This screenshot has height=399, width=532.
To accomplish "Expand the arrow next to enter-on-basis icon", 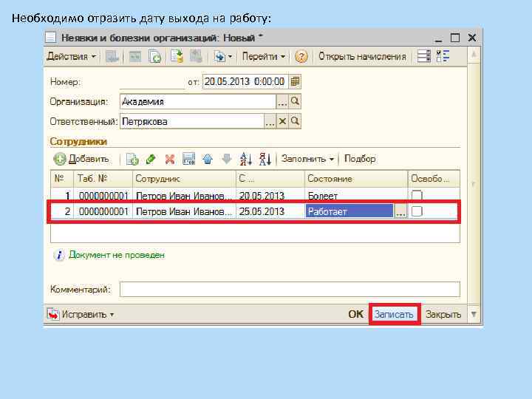I will click(230, 57).
